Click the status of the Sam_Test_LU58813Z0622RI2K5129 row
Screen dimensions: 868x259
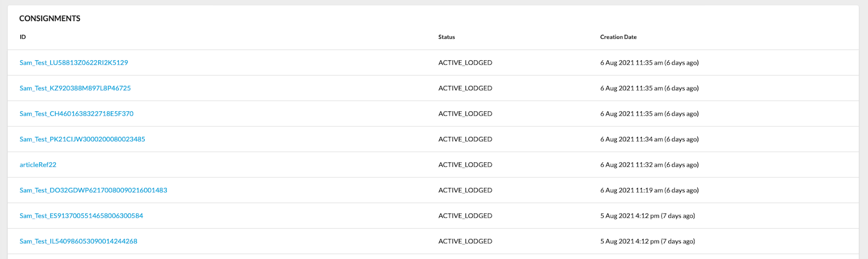(x=465, y=62)
